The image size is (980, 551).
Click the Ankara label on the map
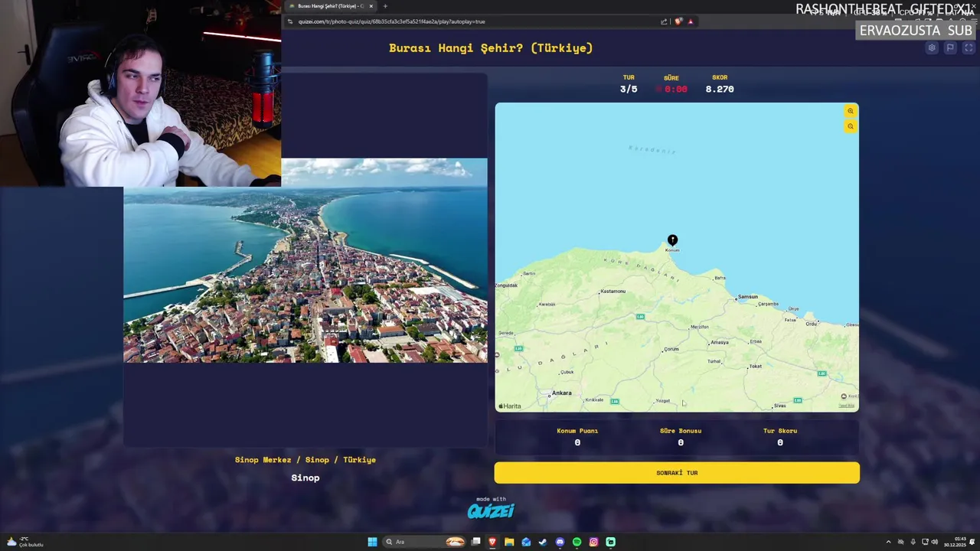[562, 393]
